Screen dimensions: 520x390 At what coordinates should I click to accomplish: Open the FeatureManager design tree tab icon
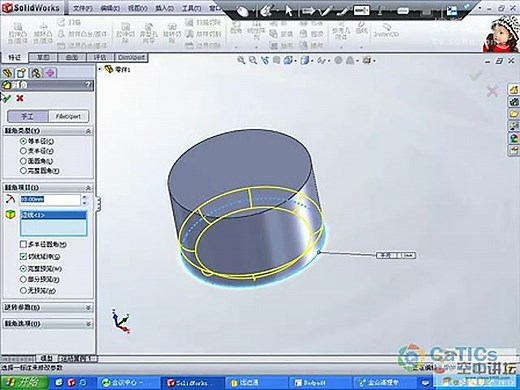pos(8,73)
